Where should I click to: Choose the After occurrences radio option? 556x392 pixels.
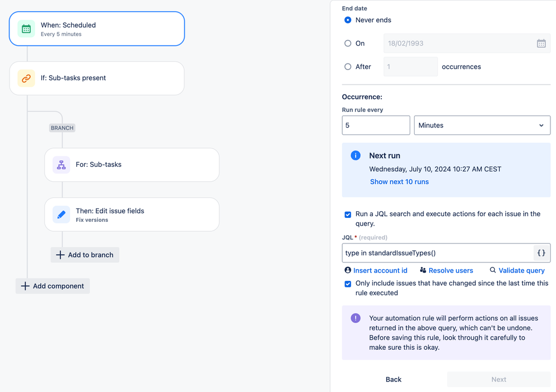348,67
